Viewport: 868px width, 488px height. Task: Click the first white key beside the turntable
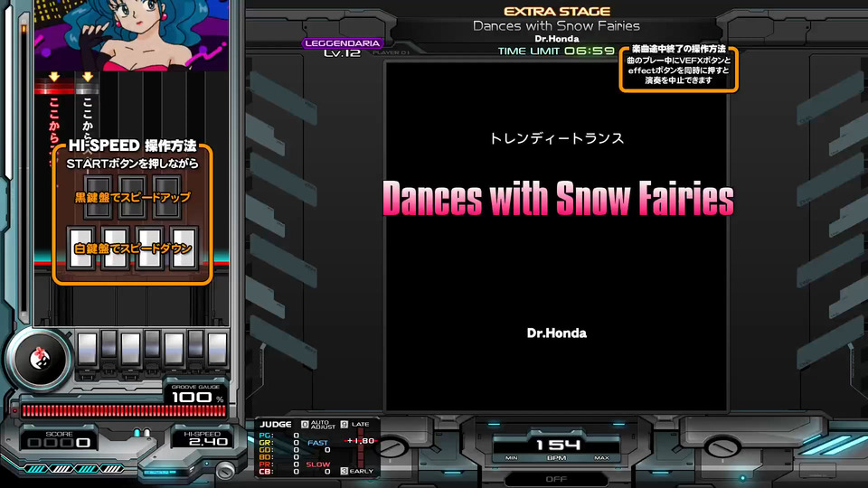click(87, 350)
